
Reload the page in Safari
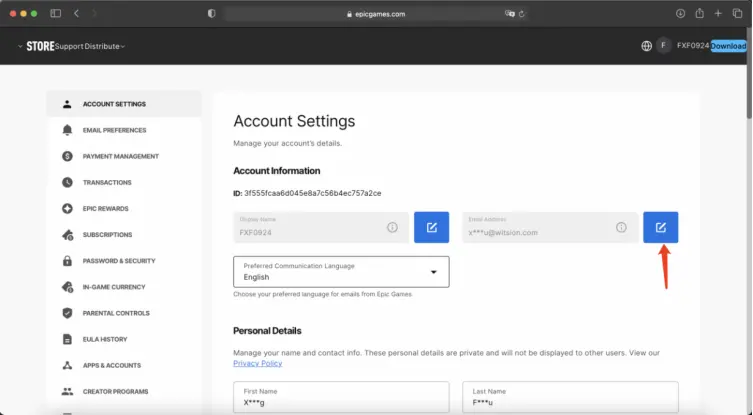click(x=522, y=14)
